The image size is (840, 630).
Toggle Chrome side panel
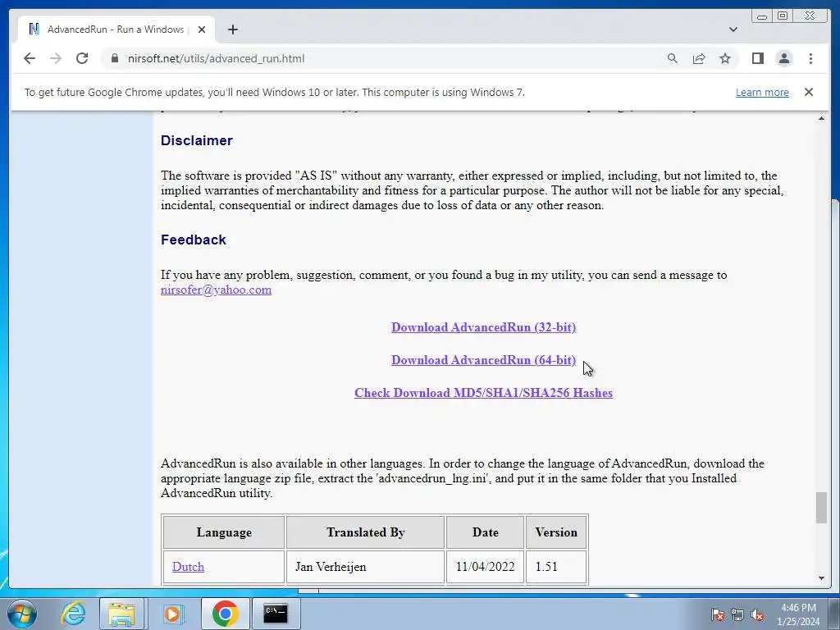pos(757,58)
